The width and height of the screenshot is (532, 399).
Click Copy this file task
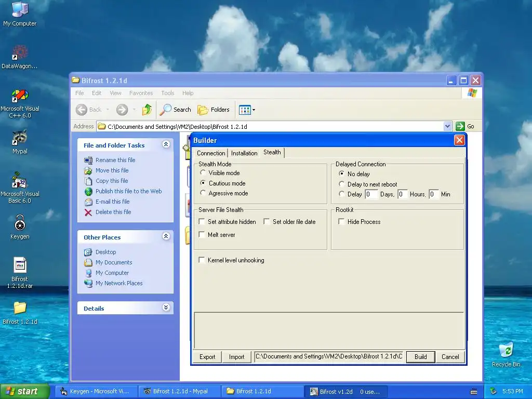pyautogui.click(x=112, y=181)
